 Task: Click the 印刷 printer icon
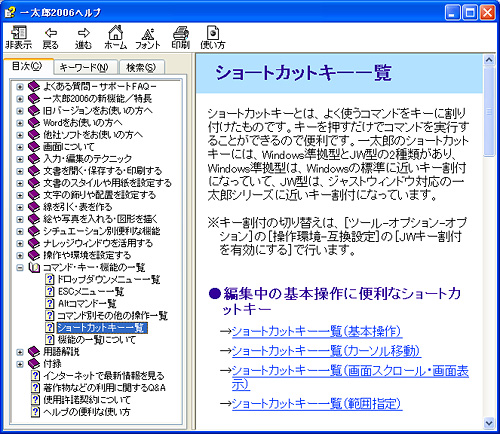pos(181,33)
